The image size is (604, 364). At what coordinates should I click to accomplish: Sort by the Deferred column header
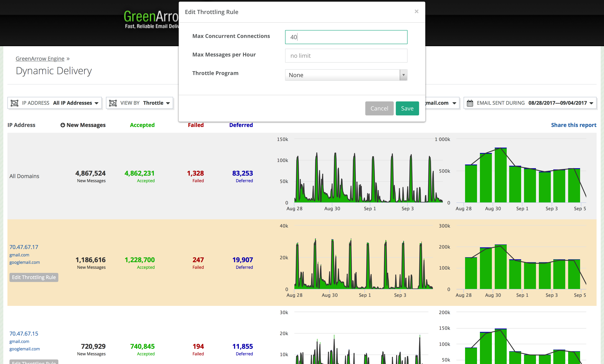coord(241,125)
